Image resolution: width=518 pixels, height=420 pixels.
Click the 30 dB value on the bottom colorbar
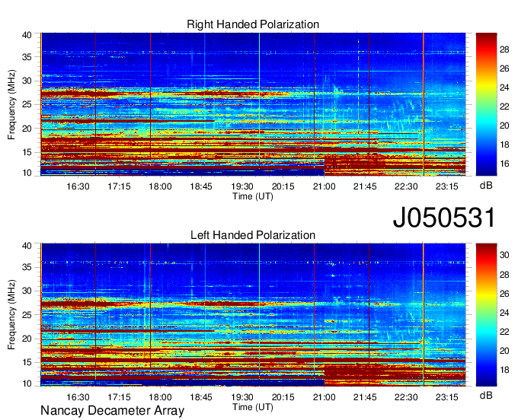click(504, 255)
